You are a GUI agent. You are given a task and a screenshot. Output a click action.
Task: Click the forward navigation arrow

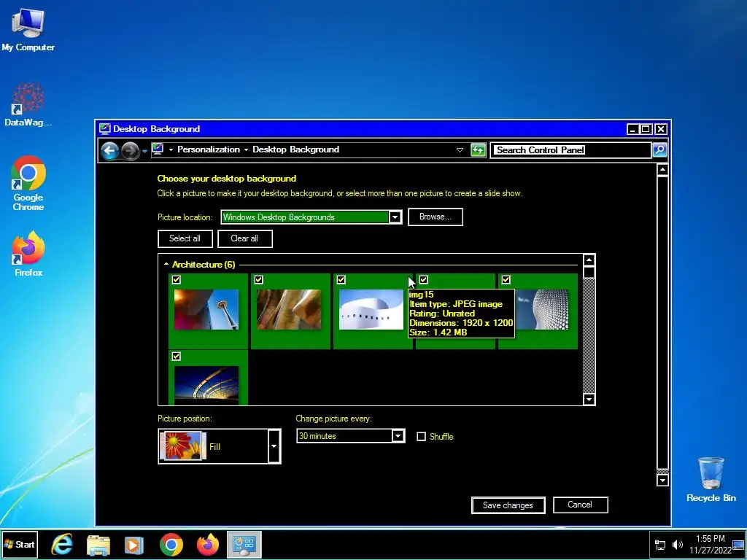pyautogui.click(x=130, y=151)
